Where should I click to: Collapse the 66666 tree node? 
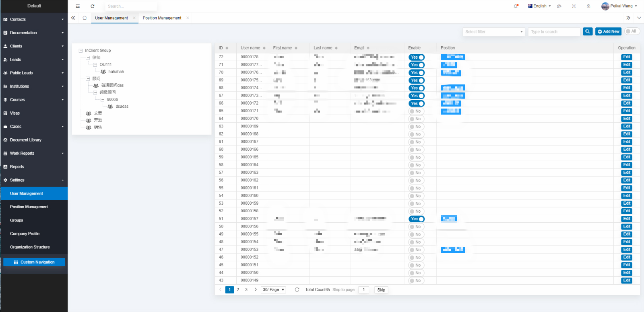click(x=102, y=100)
